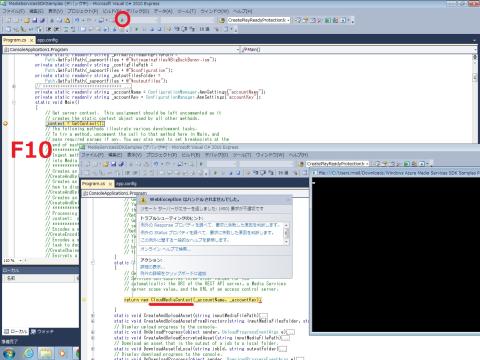The image size is (480, 360).
Task: Open デバッグ(D) menu in front window
Action: 216,155
